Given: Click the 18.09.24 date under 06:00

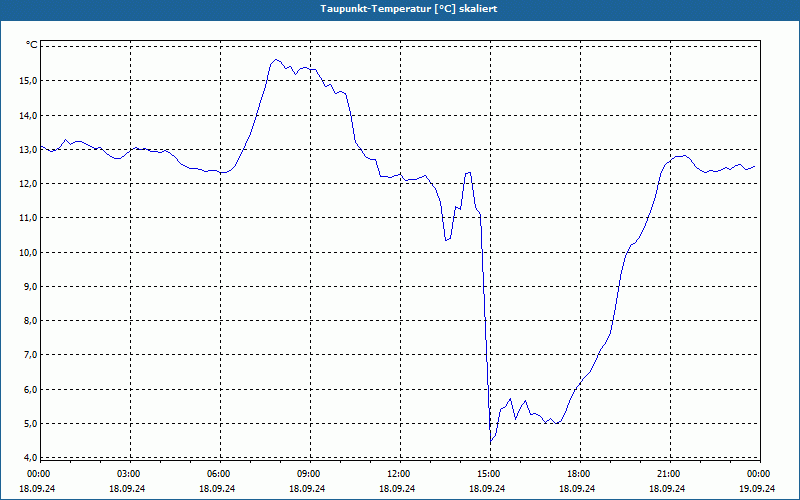Looking at the screenshot, I should coord(217,488).
